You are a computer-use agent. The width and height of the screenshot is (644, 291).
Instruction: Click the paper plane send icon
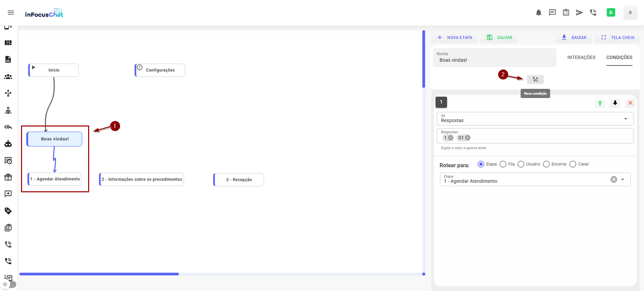pos(579,13)
